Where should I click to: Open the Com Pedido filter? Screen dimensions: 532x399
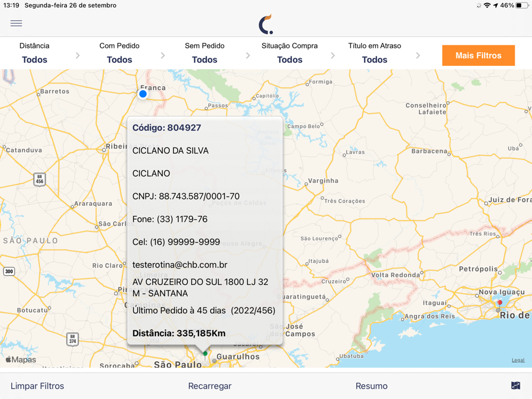pos(119,53)
